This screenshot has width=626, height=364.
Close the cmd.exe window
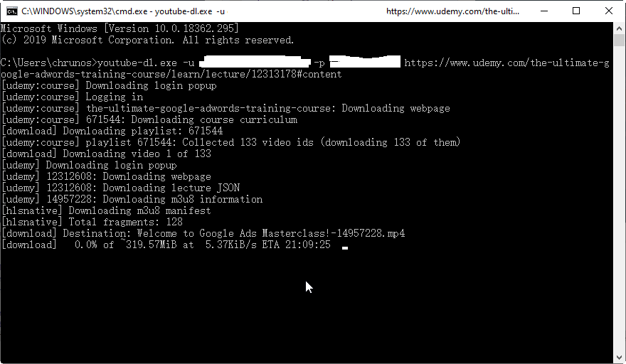pyautogui.click(x=608, y=11)
